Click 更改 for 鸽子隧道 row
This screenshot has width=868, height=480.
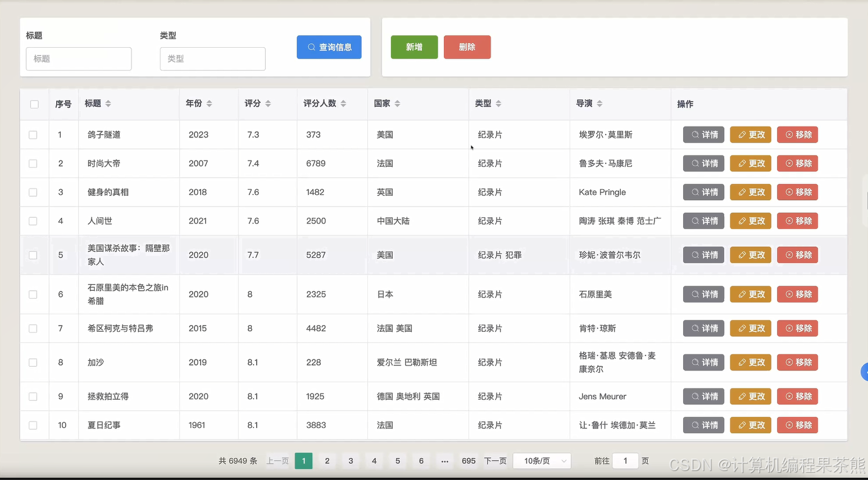[751, 135]
